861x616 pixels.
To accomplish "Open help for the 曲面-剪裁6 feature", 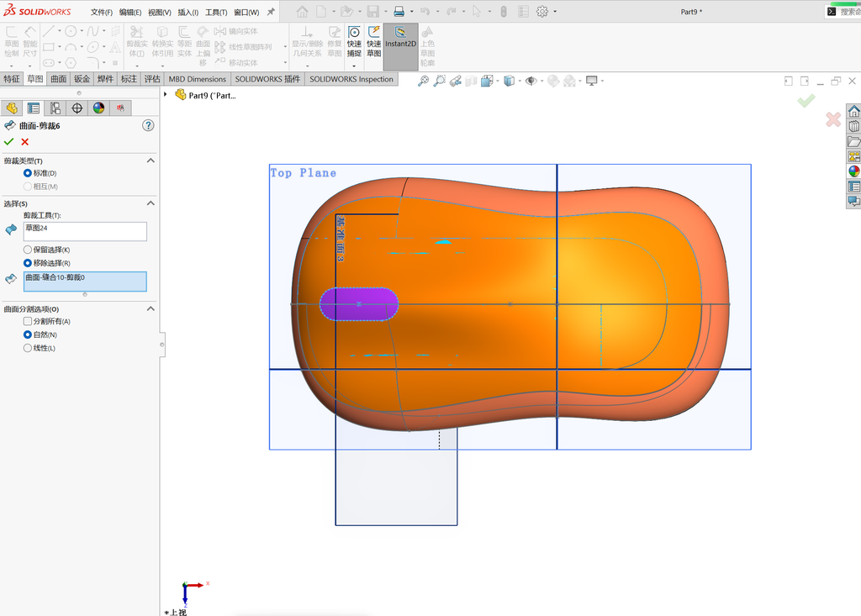I will click(x=148, y=126).
